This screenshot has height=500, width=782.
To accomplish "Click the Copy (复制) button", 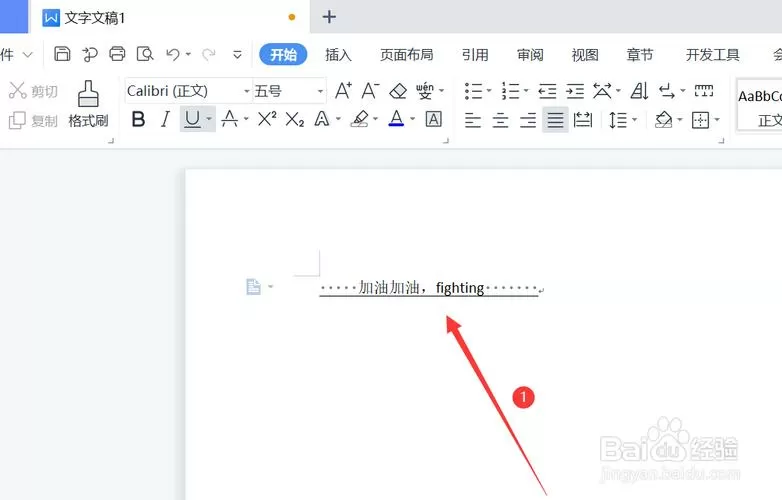I will [33, 121].
